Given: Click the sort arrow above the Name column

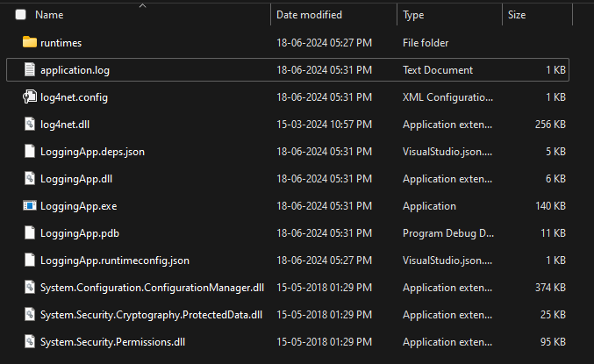Looking at the screenshot, I should pyautogui.click(x=142, y=5).
